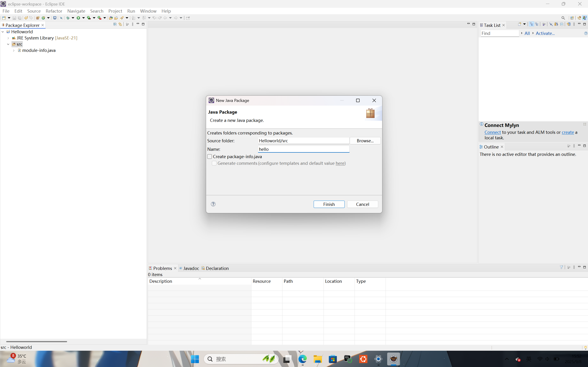Image resolution: width=588 pixels, height=367 pixels.
Task: Expand module-info.java in the tree
Action: pos(14,50)
